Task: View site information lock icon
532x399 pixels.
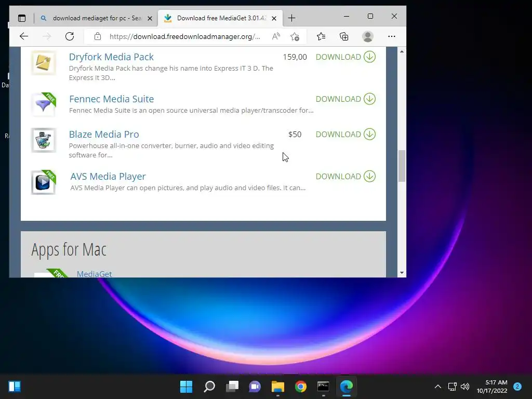Action: tap(98, 36)
